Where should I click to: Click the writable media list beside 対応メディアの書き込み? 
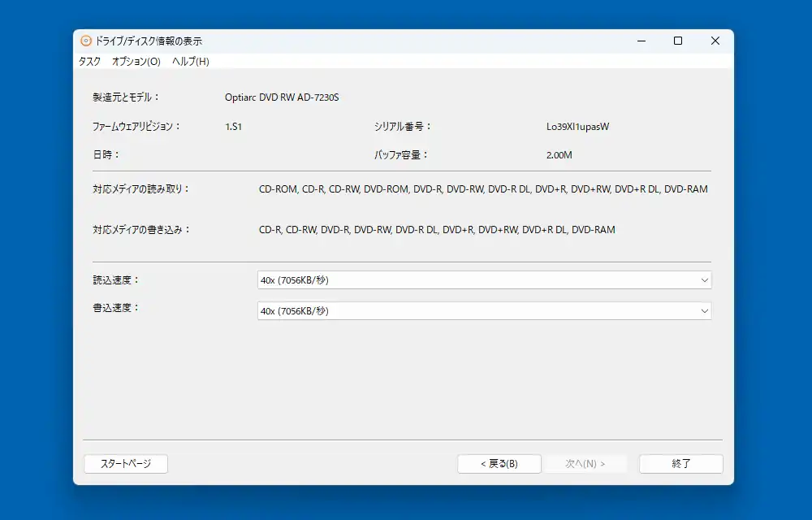[437, 230]
